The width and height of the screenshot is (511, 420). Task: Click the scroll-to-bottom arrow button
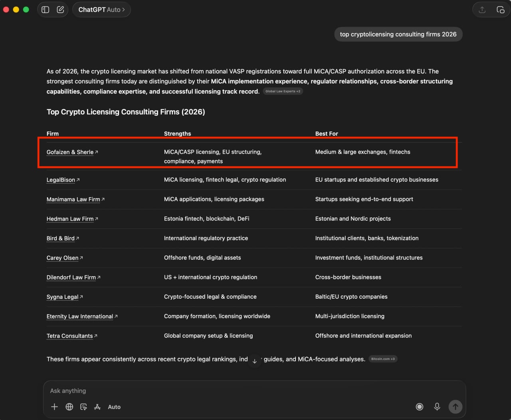tap(255, 361)
